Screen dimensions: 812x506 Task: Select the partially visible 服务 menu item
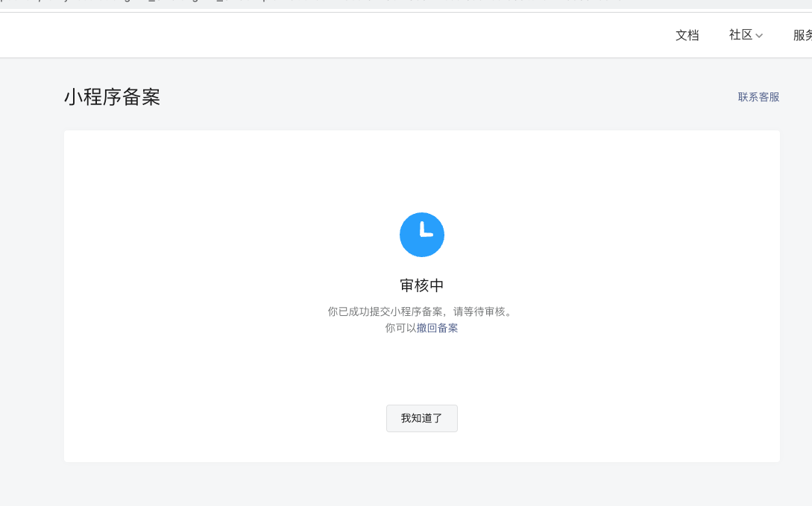[802, 35]
